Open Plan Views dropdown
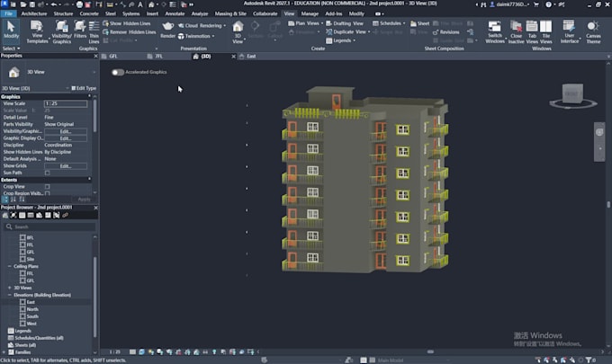The image size is (612, 364). (306, 23)
